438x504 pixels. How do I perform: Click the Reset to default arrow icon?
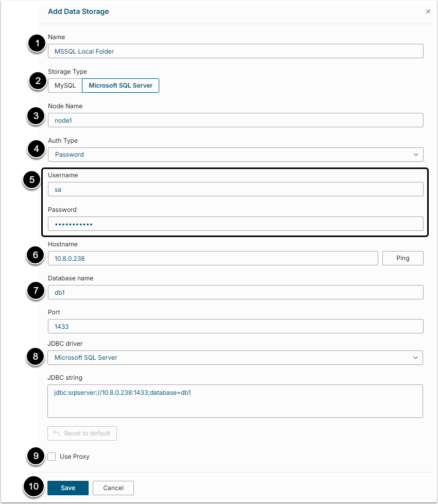56,433
